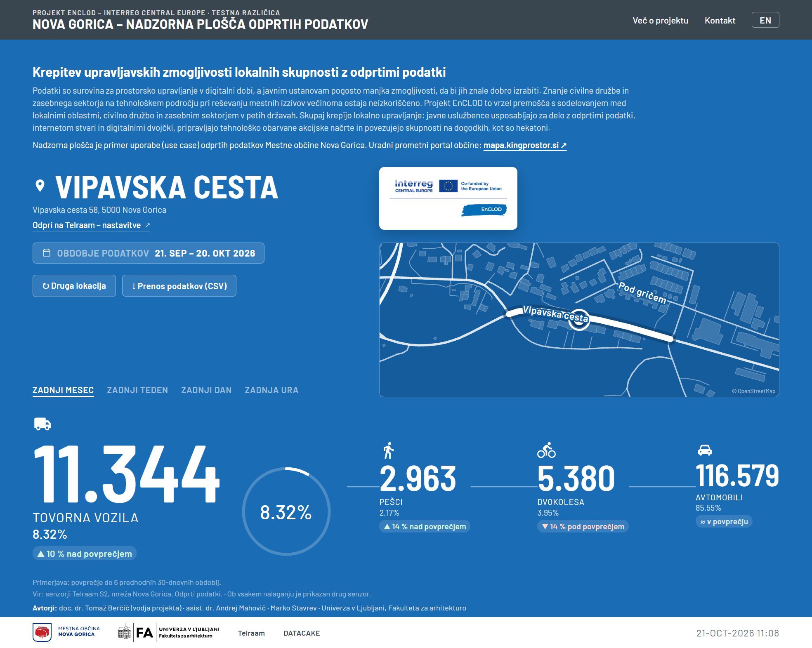Open Telraam settings link
Viewport: 812px width, 648px height.
(x=91, y=225)
